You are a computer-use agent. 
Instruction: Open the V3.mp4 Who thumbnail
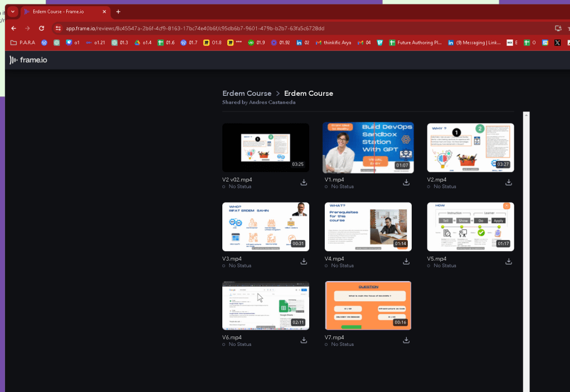coord(266,227)
